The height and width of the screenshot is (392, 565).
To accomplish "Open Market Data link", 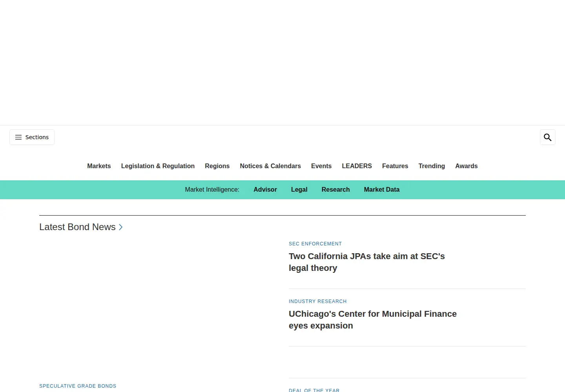I will [x=382, y=189].
